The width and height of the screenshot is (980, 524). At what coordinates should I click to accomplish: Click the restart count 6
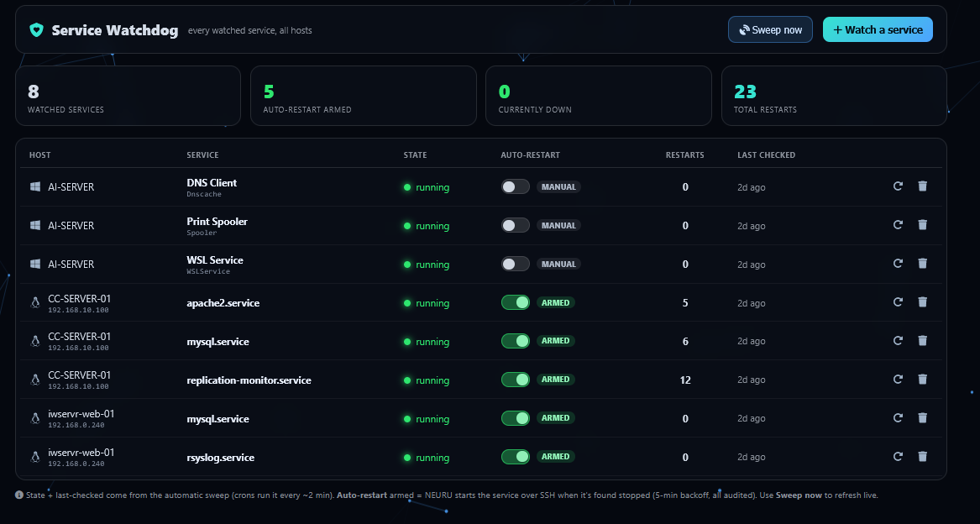pyautogui.click(x=685, y=342)
